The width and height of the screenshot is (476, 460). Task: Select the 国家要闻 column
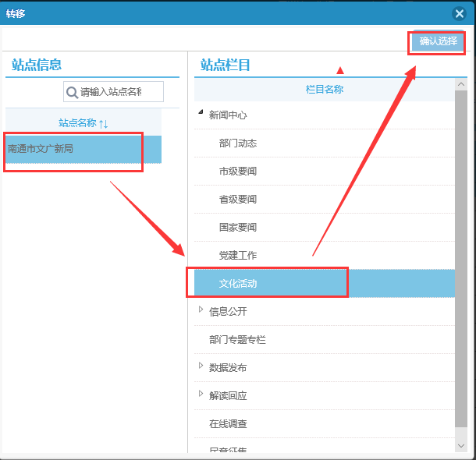tap(324, 228)
